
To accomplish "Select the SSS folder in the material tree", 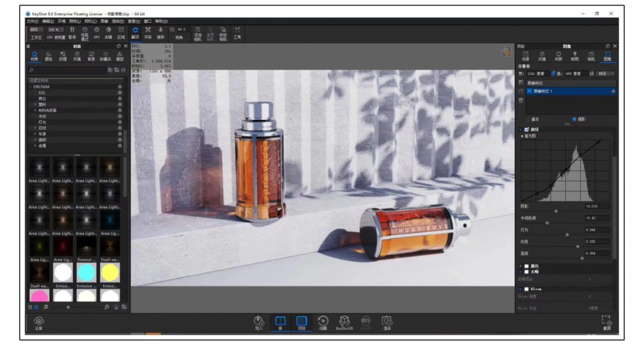I will coord(42,93).
